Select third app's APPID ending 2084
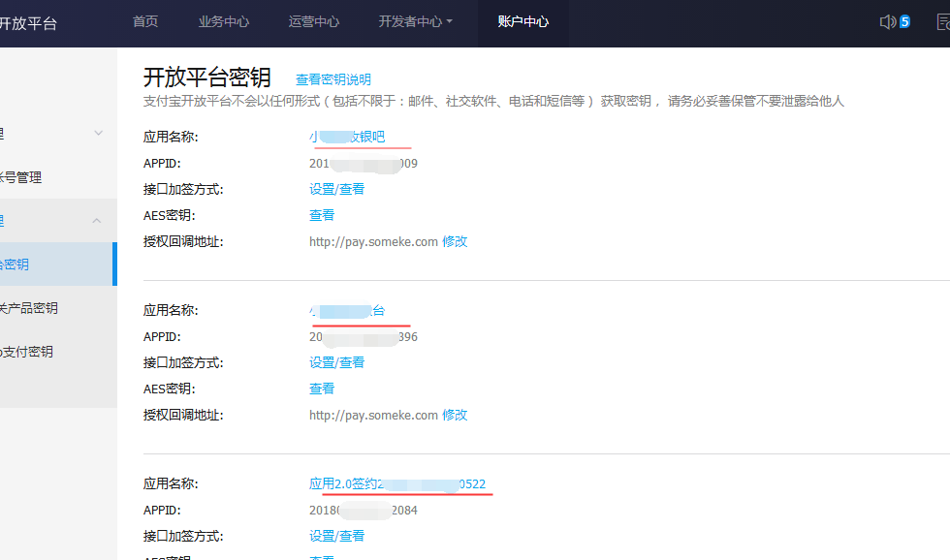Image resolution: width=950 pixels, height=560 pixels. pyautogui.click(x=363, y=511)
